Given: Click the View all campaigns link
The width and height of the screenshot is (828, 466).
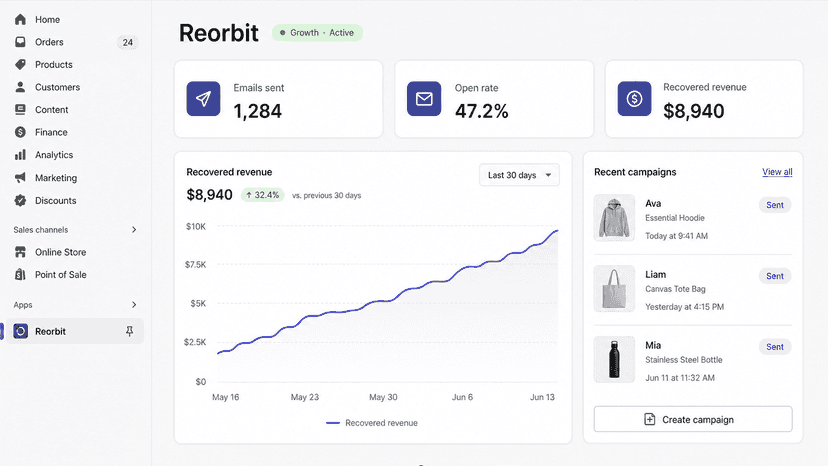Looking at the screenshot, I should [x=777, y=172].
